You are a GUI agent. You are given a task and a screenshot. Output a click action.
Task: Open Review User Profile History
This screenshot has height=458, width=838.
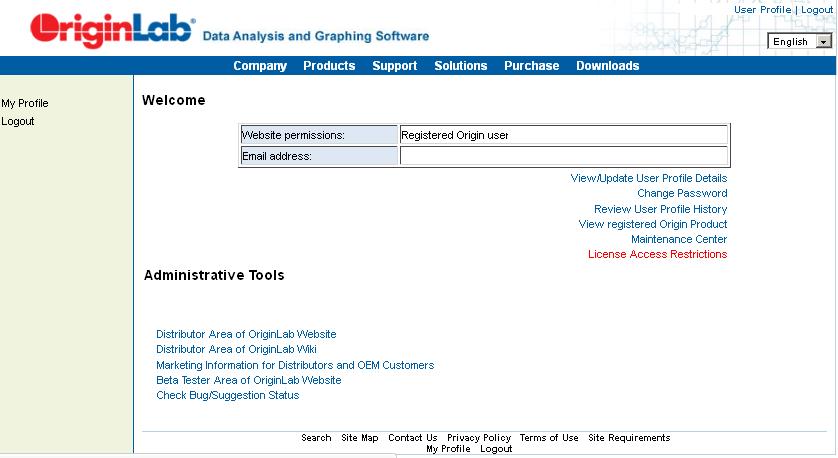point(661,209)
